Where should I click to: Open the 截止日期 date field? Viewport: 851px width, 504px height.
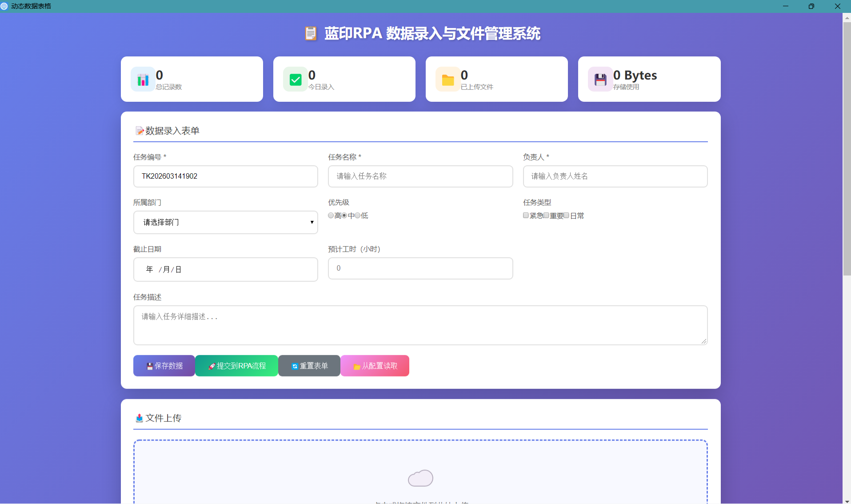(x=225, y=269)
